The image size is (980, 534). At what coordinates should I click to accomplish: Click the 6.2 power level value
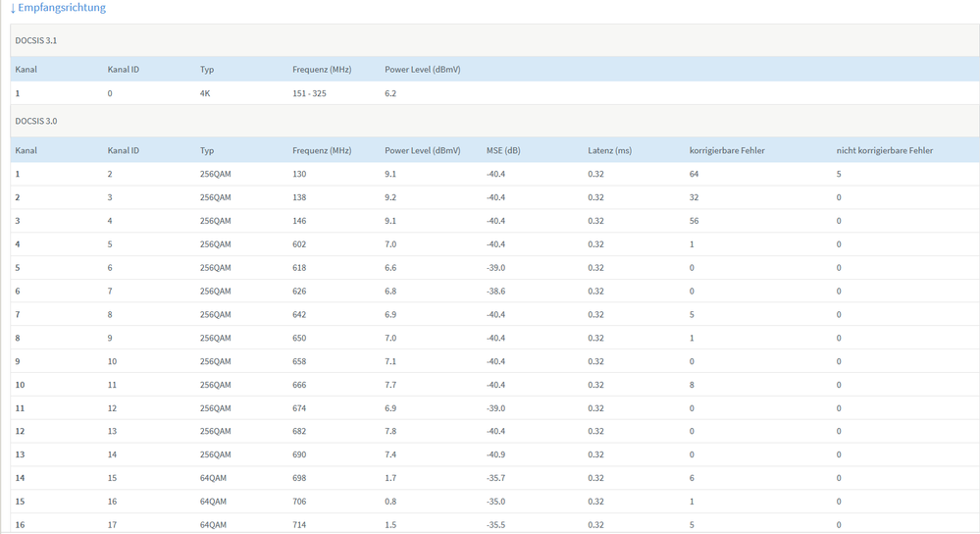pyautogui.click(x=390, y=94)
